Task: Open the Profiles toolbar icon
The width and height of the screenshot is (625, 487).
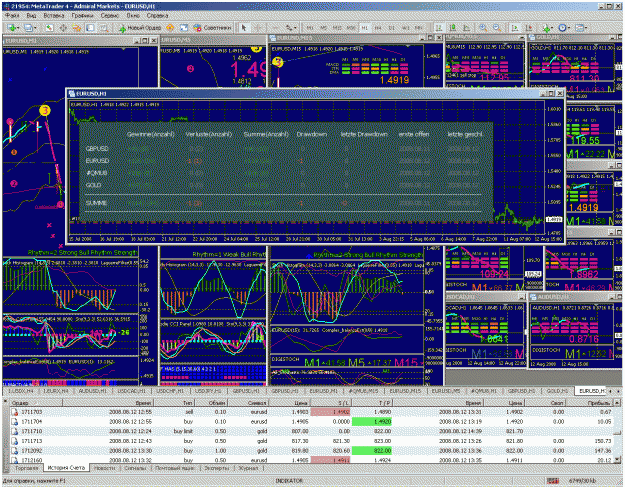Action: 29,27
